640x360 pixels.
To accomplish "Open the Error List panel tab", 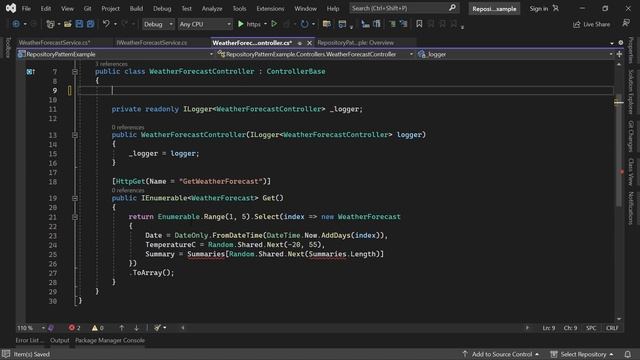I will coord(29,340).
